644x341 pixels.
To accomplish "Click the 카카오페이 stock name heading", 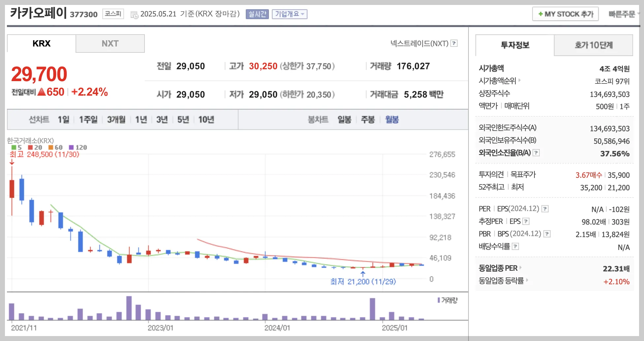I will (x=38, y=13).
